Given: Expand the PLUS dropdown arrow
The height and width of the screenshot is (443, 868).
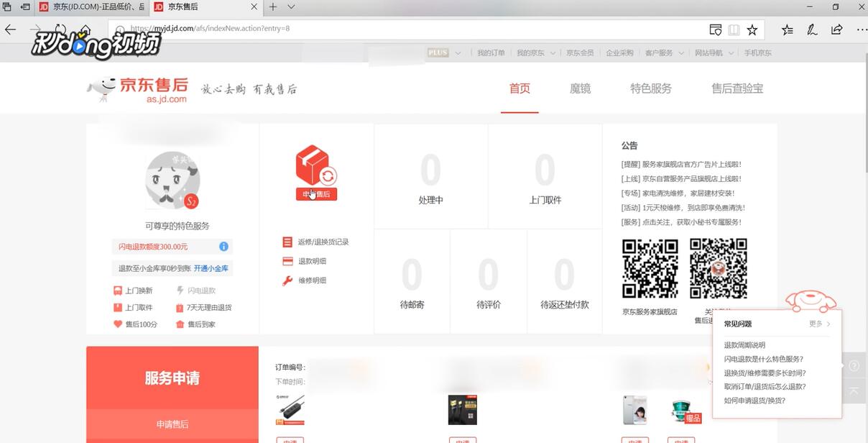Looking at the screenshot, I should click(x=458, y=52).
